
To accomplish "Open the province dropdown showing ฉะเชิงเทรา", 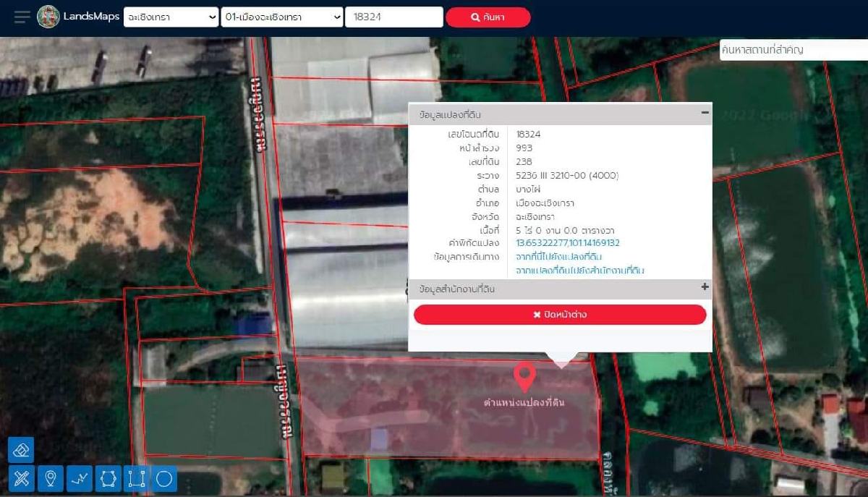I will point(171,17).
